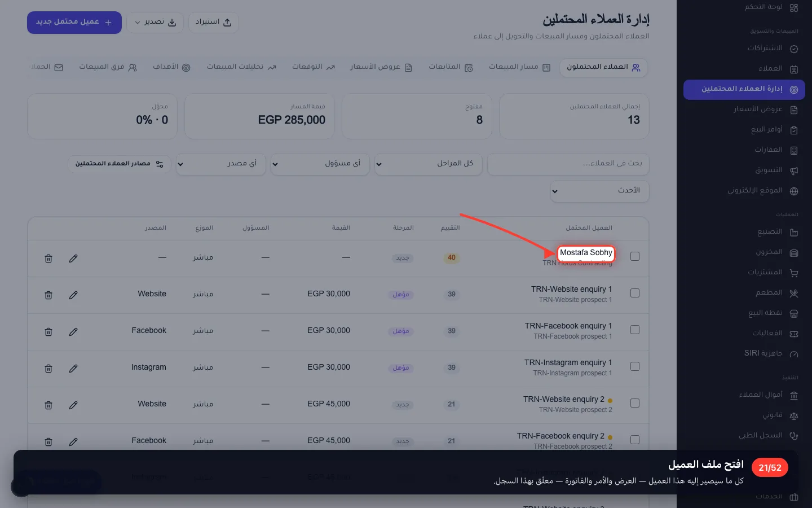Open مصادر العملاء المحتملين button
The image size is (812, 508).
click(x=120, y=164)
